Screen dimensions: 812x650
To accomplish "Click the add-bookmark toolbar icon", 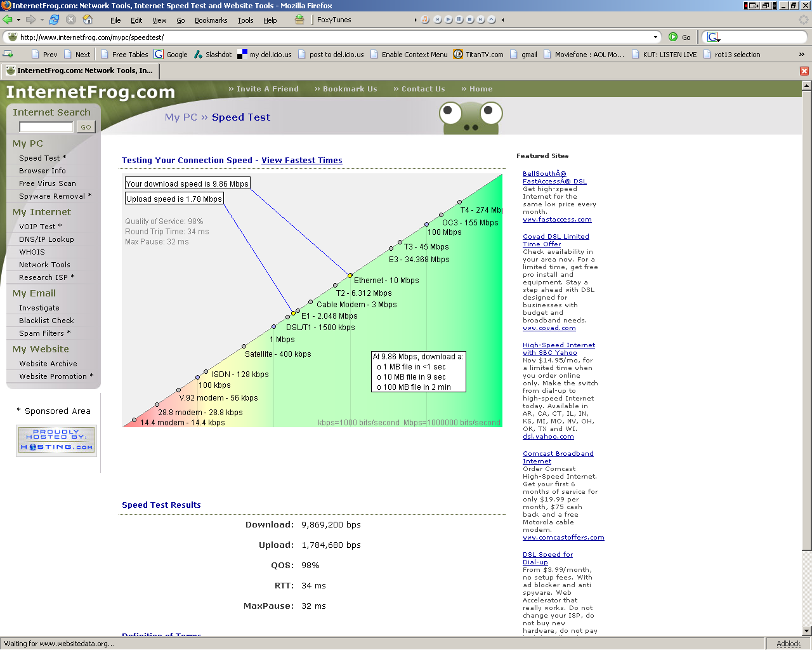I will pos(8,55).
